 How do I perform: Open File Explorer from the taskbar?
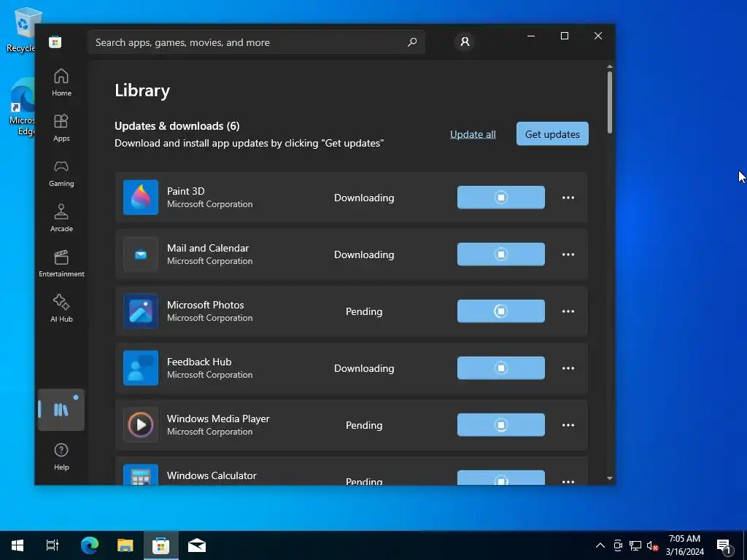tap(125, 545)
